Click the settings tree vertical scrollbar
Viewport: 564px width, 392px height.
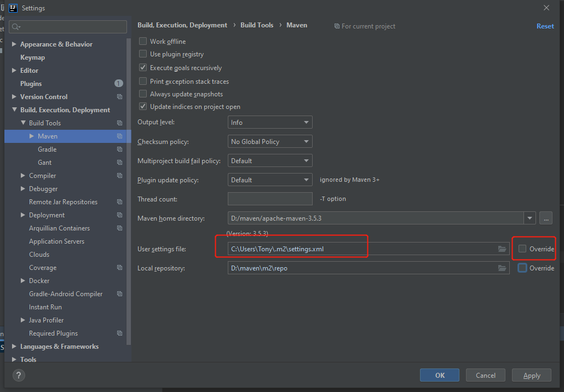(129, 191)
